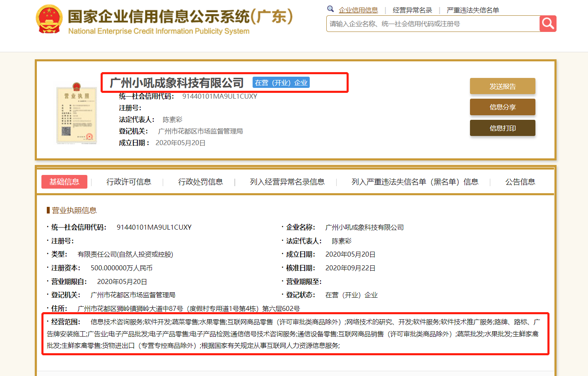This screenshot has width=588, height=376.
Task: Click the 广州小吼成象科技有限公司 company title
Action: (x=176, y=83)
